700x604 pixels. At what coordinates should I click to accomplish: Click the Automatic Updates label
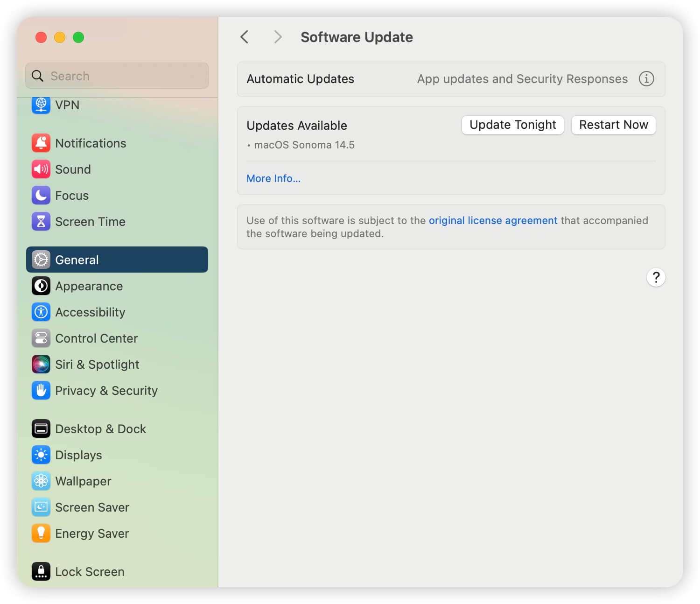click(x=301, y=79)
